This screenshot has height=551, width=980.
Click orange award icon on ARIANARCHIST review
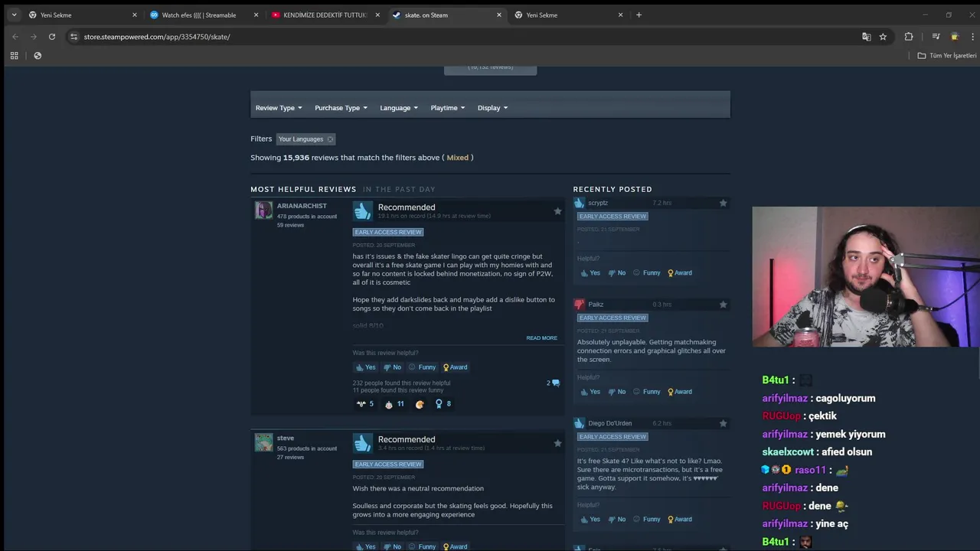tap(420, 404)
